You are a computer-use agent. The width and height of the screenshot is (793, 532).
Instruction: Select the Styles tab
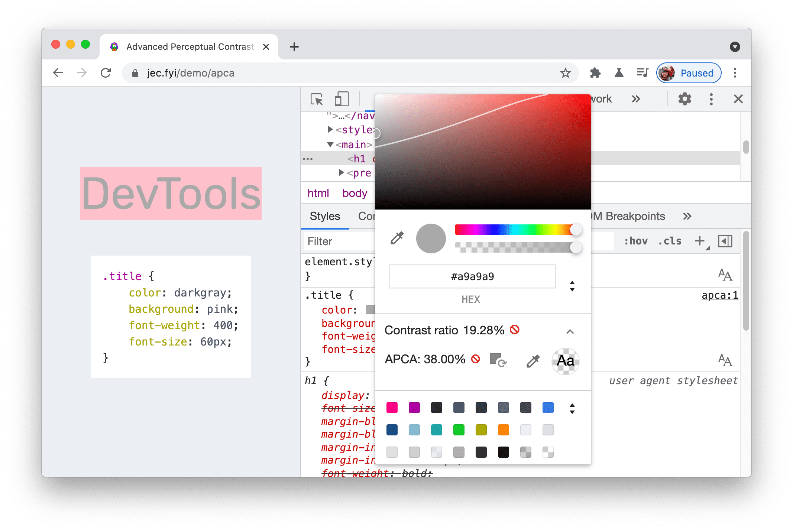click(325, 216)
